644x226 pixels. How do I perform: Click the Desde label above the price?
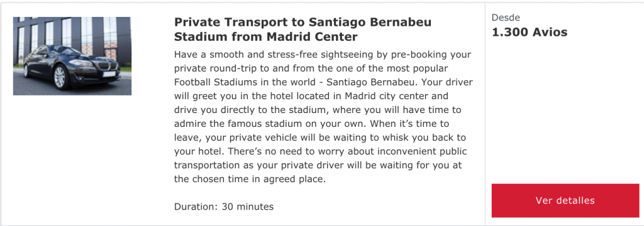coord(506,18)
